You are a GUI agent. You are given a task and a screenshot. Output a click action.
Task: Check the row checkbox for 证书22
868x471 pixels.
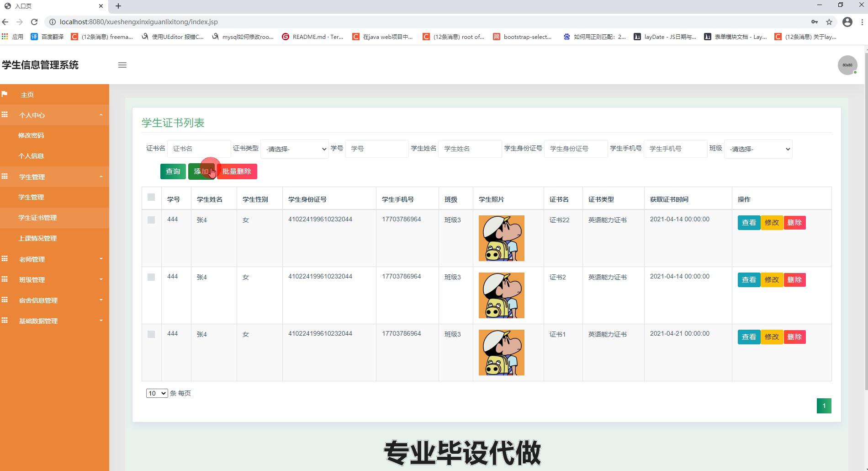(x=151, y=220)
